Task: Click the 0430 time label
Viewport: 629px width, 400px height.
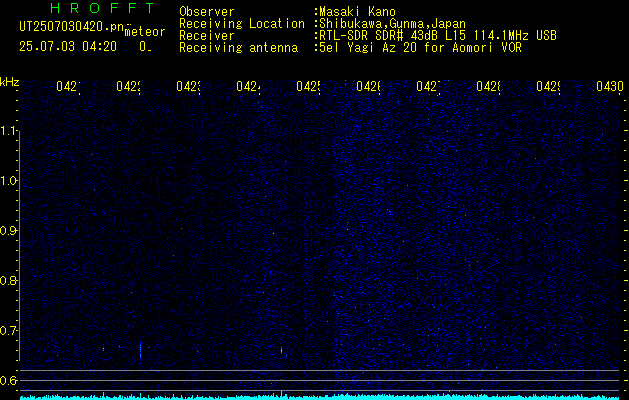Action: (610, 86)
